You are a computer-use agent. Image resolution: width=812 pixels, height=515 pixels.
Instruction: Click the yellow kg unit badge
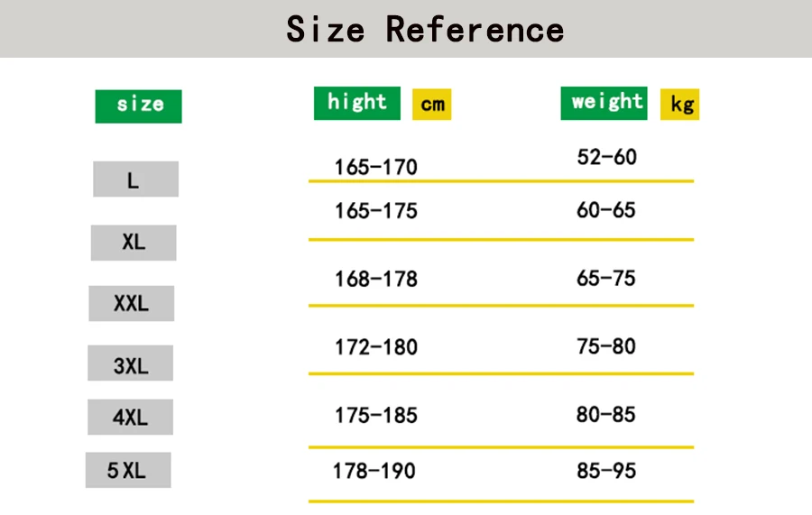coord(679,104)
